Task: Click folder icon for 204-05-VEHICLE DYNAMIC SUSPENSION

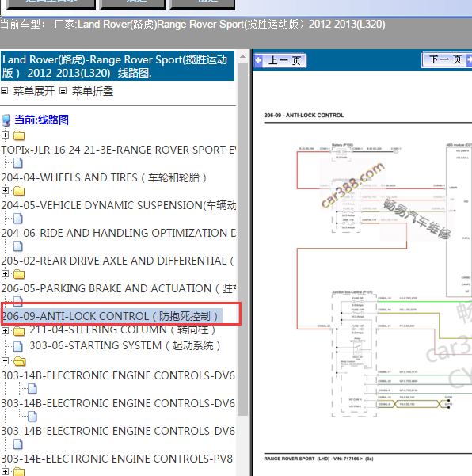Action: pos(19,191)
